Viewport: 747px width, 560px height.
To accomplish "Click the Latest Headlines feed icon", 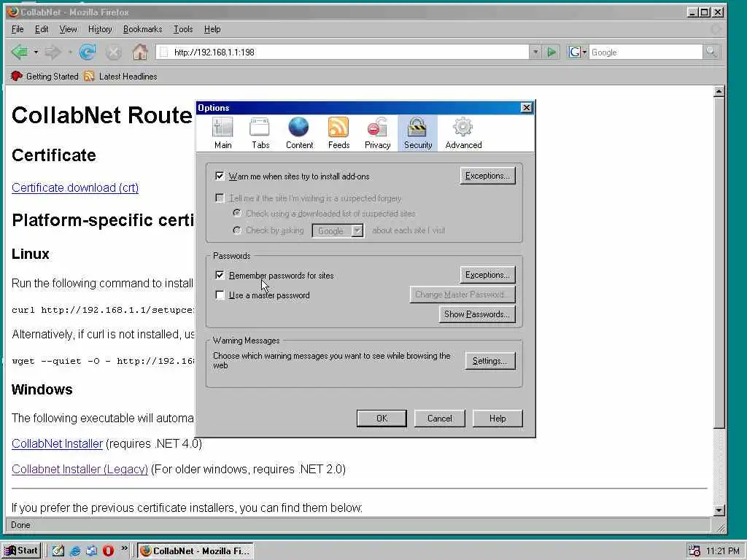I will 89,76.
